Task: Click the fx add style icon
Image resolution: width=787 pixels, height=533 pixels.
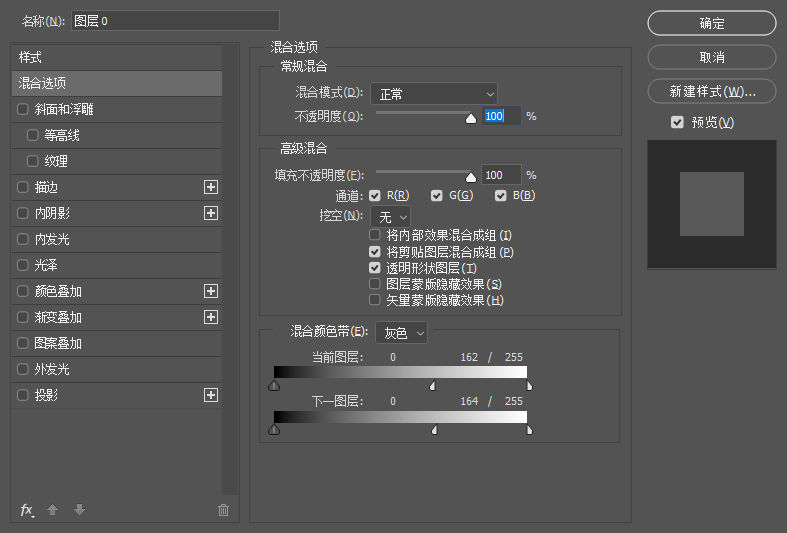Action: (x=27, y=510)
